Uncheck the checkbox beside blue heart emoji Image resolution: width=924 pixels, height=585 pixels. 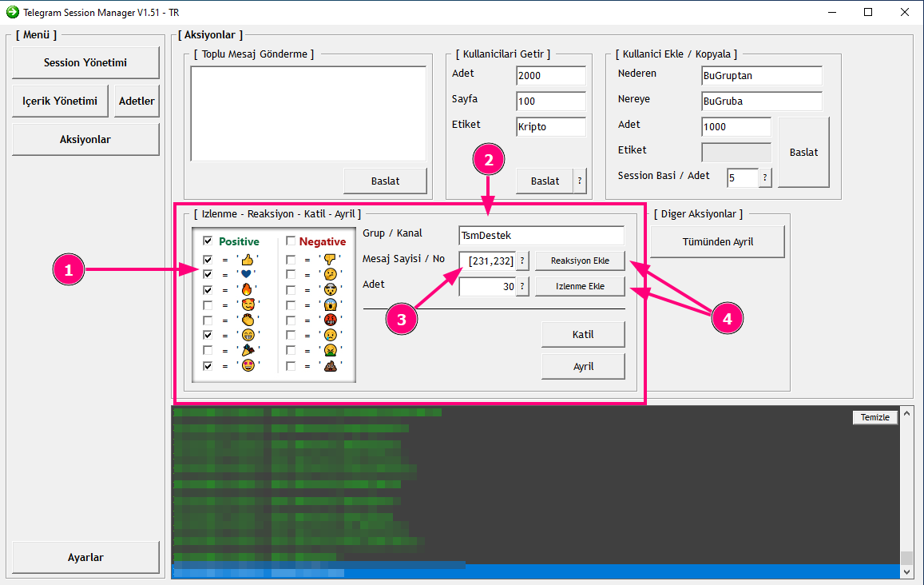point(208,274)
